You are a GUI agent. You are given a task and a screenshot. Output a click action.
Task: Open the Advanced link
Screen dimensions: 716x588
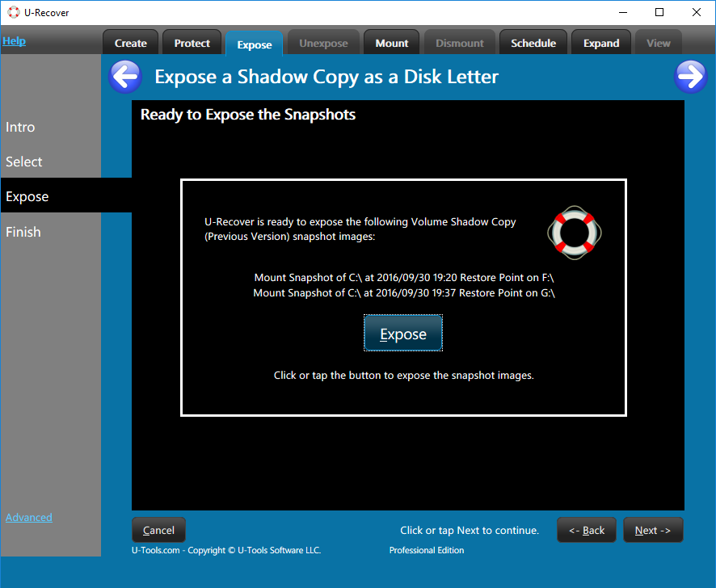[x=29, y=517]
